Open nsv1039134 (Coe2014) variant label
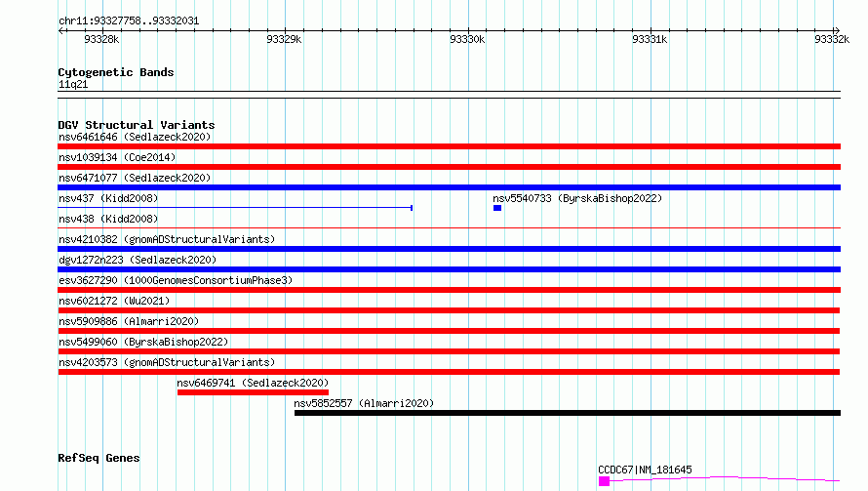 click(117, 157)
